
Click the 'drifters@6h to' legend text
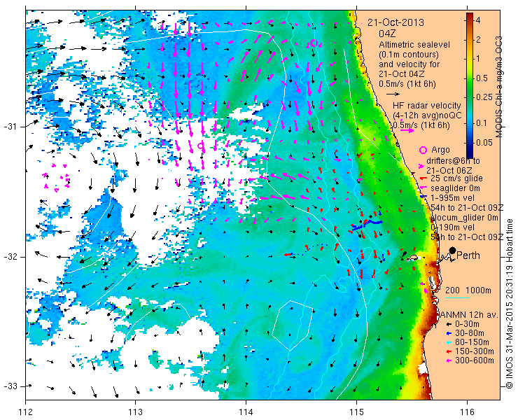453,161
